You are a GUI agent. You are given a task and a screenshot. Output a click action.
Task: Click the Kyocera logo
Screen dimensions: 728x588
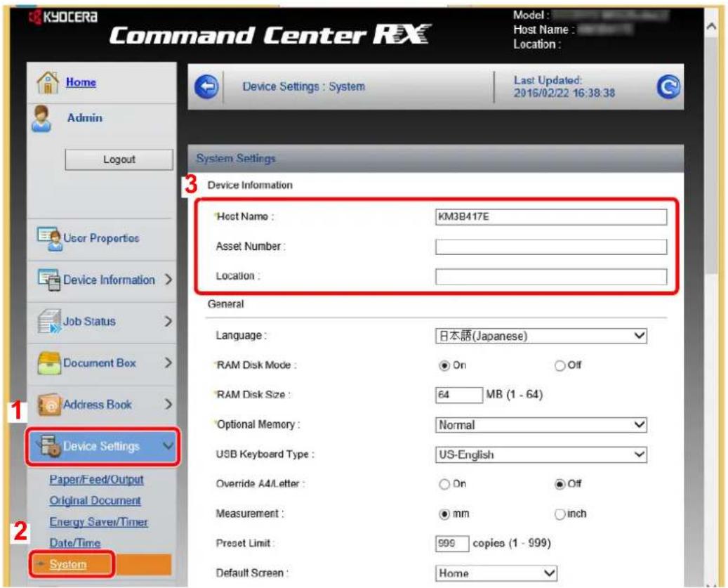(63, 17)
